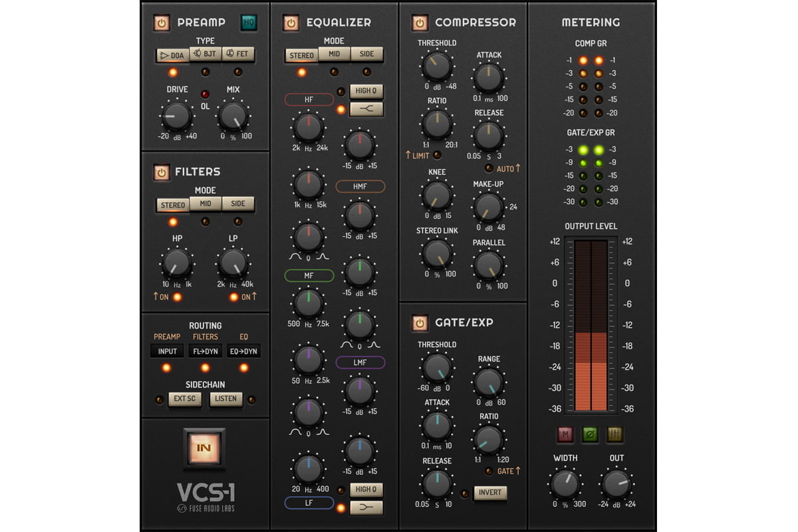Open the Filters routing FL>DYN selector

click(205, 351)
